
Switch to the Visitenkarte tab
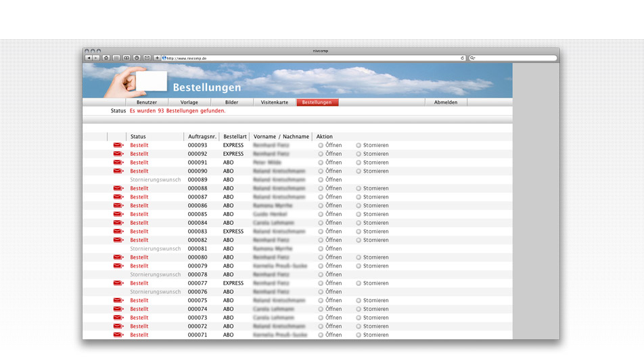(x=275, y=102)
